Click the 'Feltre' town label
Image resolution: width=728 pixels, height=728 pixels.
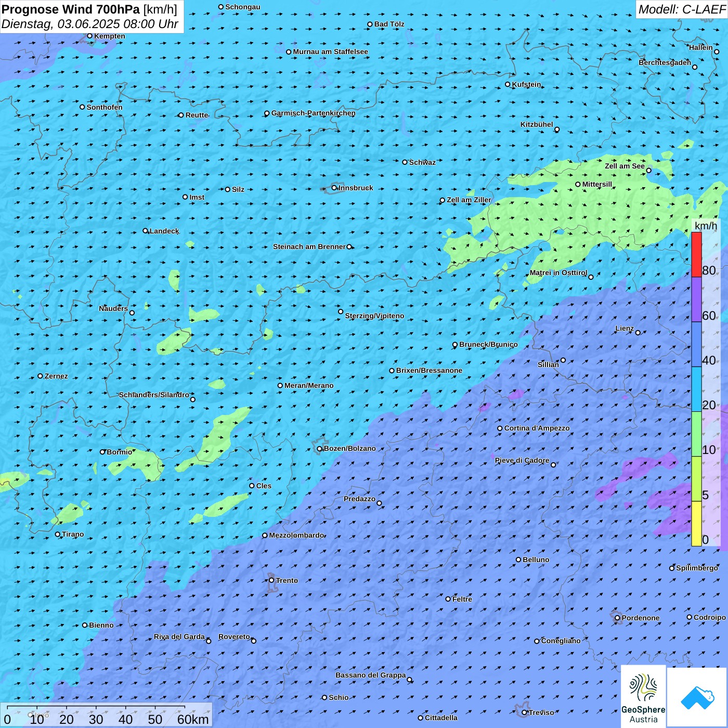coord(462,599)
